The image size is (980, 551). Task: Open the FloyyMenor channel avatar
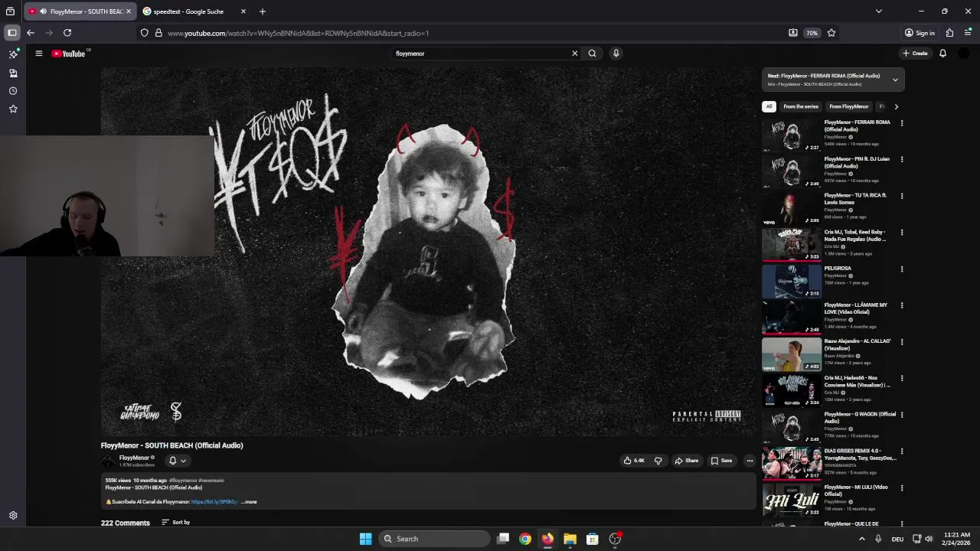tap(108, 461)
